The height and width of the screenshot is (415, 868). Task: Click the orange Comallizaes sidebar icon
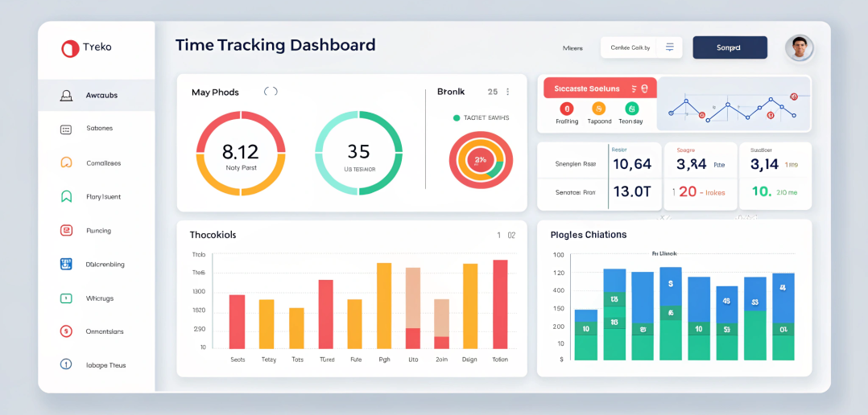pyautogui.click(x=67, y=162)
